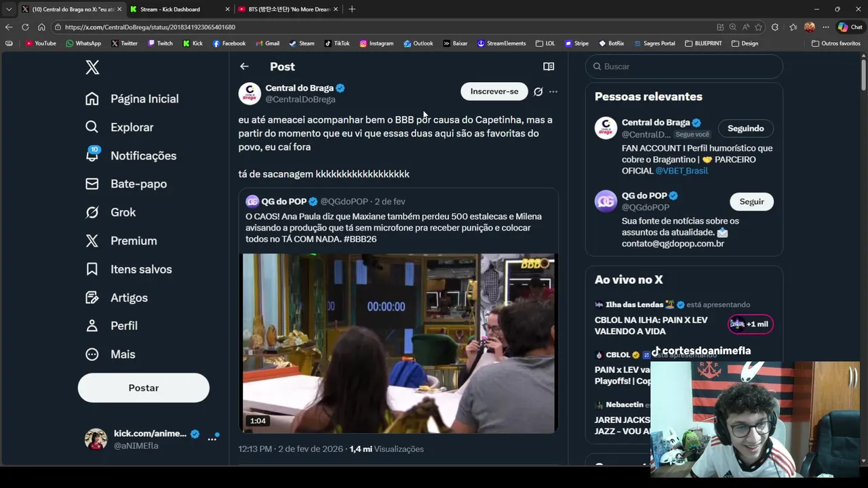
Task: Focus the Buscar search field
Action: [x=684, y=66]
